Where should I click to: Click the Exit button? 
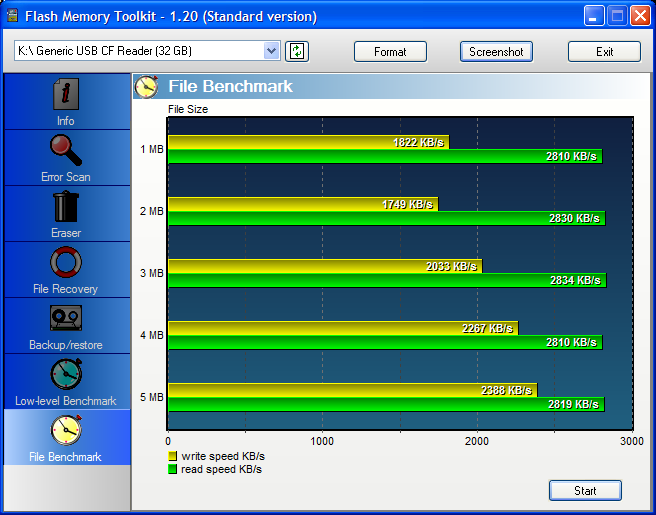[604, 52]
